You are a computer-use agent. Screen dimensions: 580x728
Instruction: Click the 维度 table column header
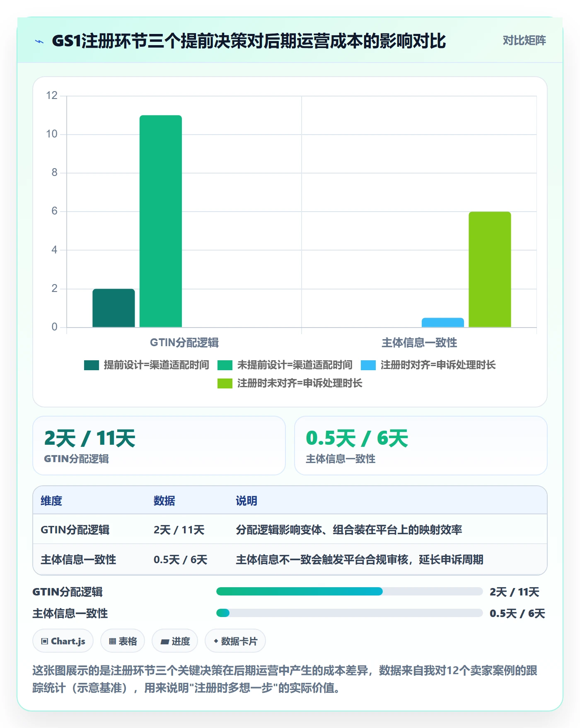click(x=51, y=501)
